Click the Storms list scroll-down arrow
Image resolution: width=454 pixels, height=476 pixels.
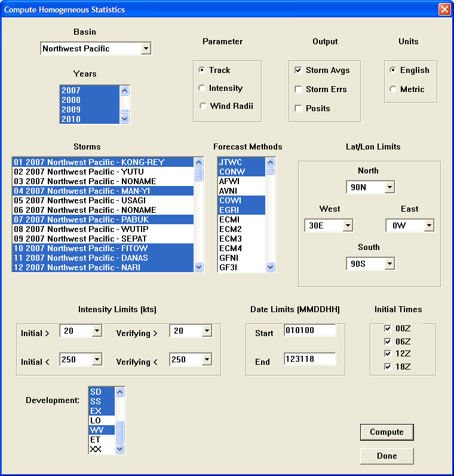199,267
